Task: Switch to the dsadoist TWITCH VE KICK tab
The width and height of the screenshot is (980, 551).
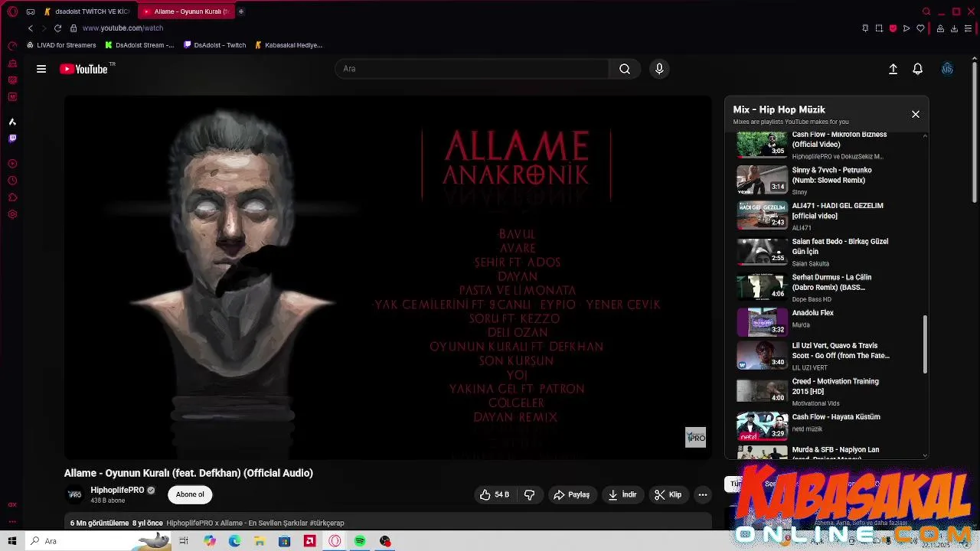Action: click(x=87, y=11)
